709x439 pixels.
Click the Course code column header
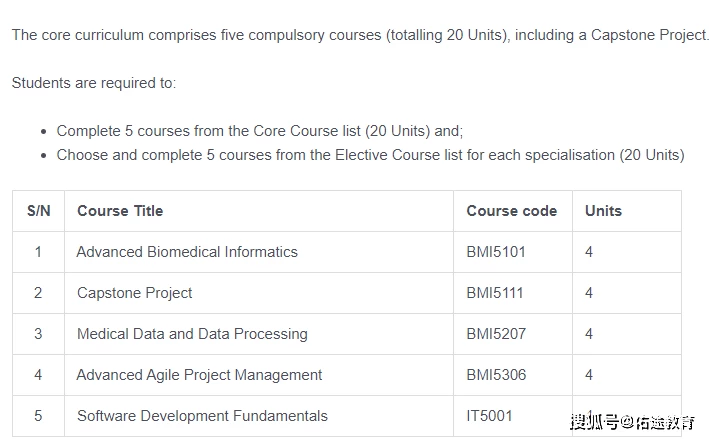point(511,211)
